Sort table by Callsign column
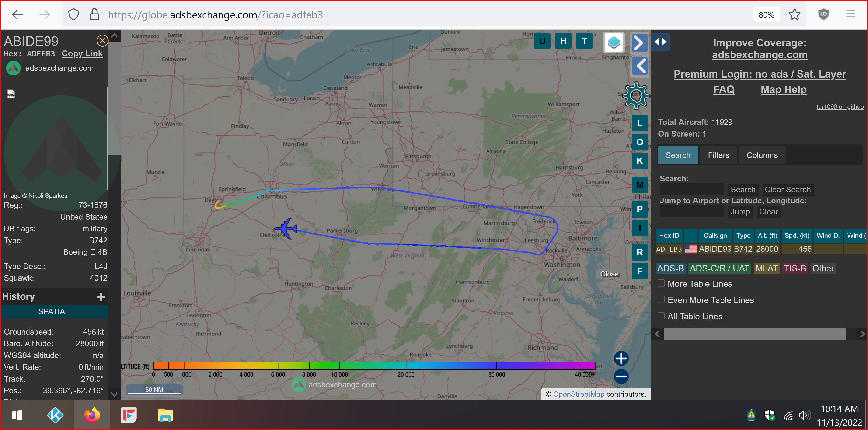 pyautogui.click(x=715, y=235)
